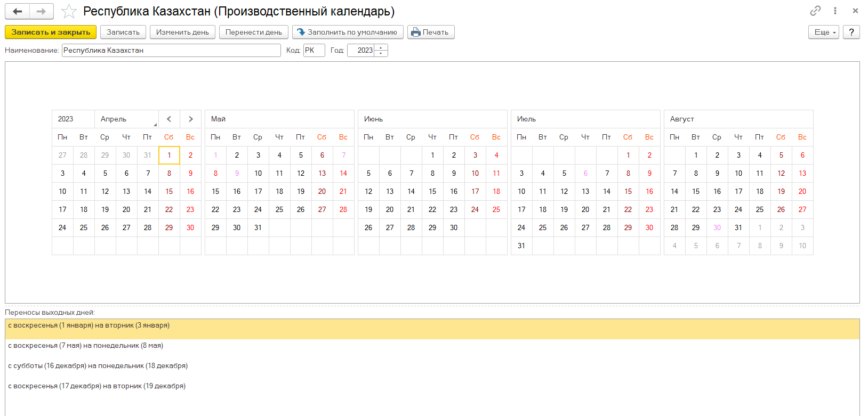Click Записать и закрыть button

click(51, 32)
